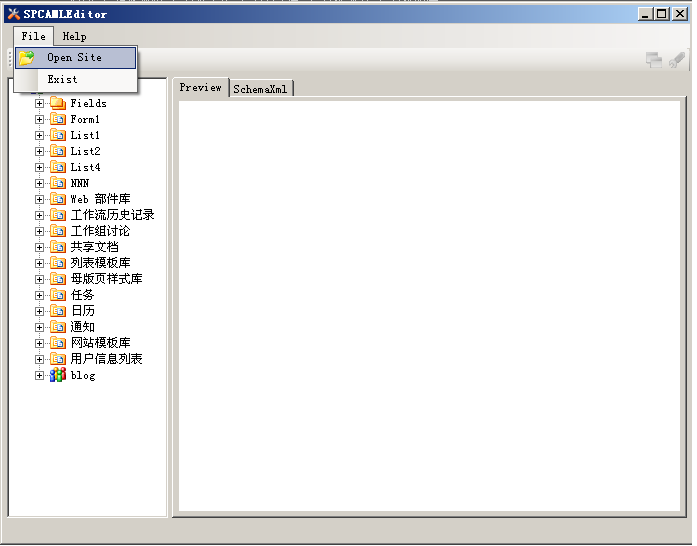The width and height of the screenshot is (697, 546).
Task: Click the Fields folder icon
Action: pyautogui.click(x=58, y=103)
